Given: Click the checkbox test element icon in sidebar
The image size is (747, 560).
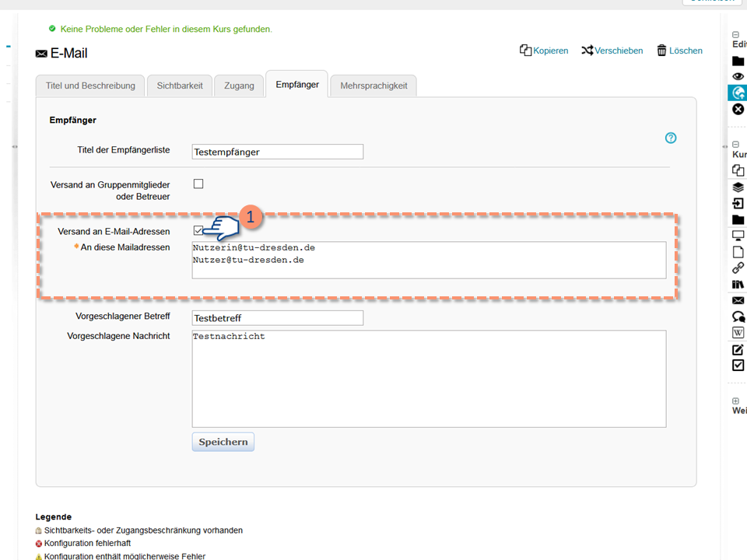Looking at the screenshot, I should (x=738, y=366).
